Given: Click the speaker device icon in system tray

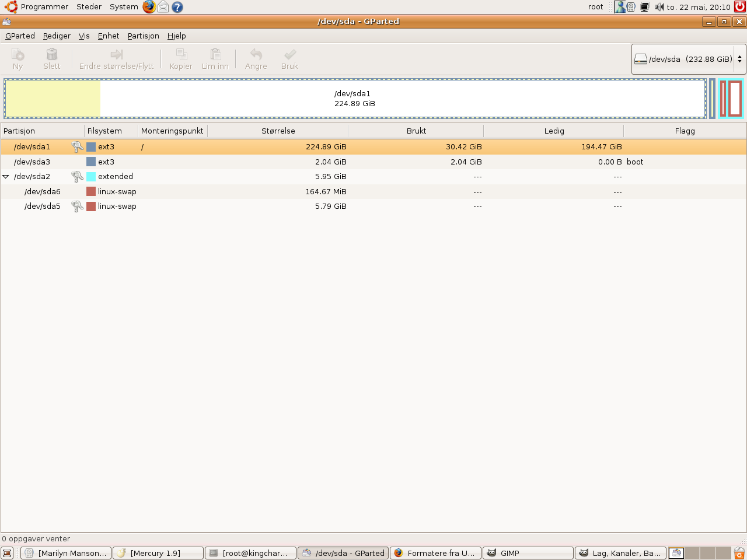Looking at the screenshot, I should 631,7.
